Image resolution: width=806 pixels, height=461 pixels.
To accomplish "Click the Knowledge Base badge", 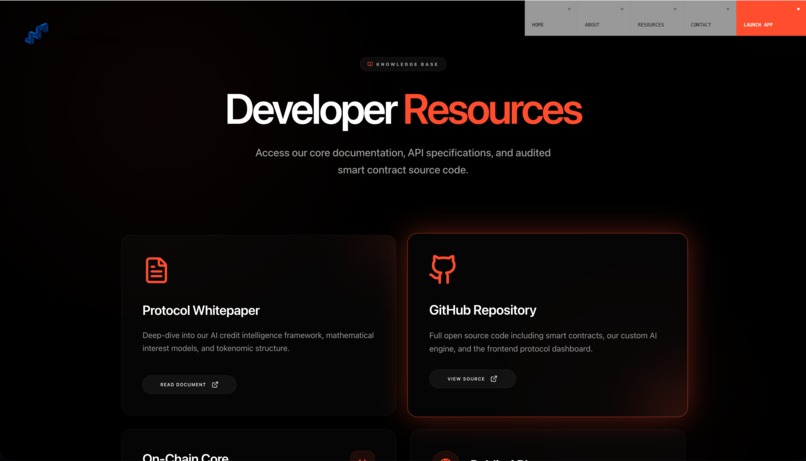I will pyautogui.click(x=402, y=64).
